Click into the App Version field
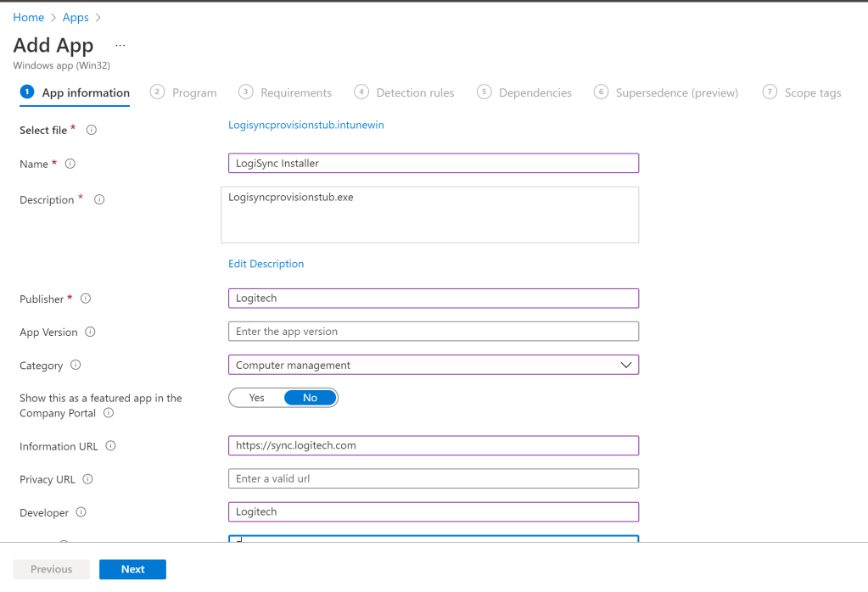Image resolution: width=868 pixels, height=592 pixels. pyautogui.click(x=433, y=332)
